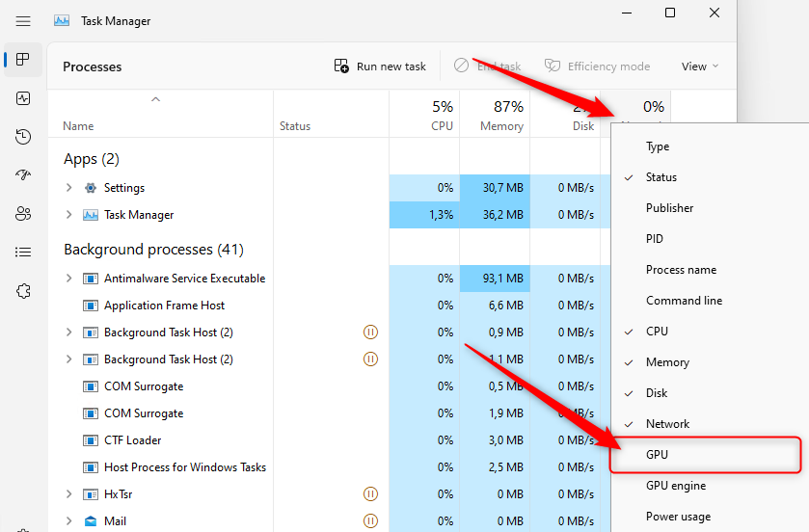
Task: Select the Processes sidebar icon
Action: coord(23,59)
